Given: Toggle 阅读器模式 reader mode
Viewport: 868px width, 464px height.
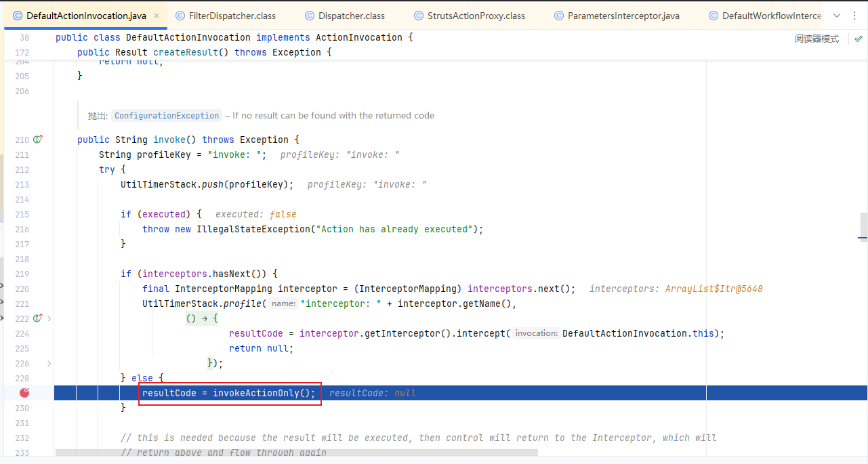Looking at the screenshot, I should point(817,39).
